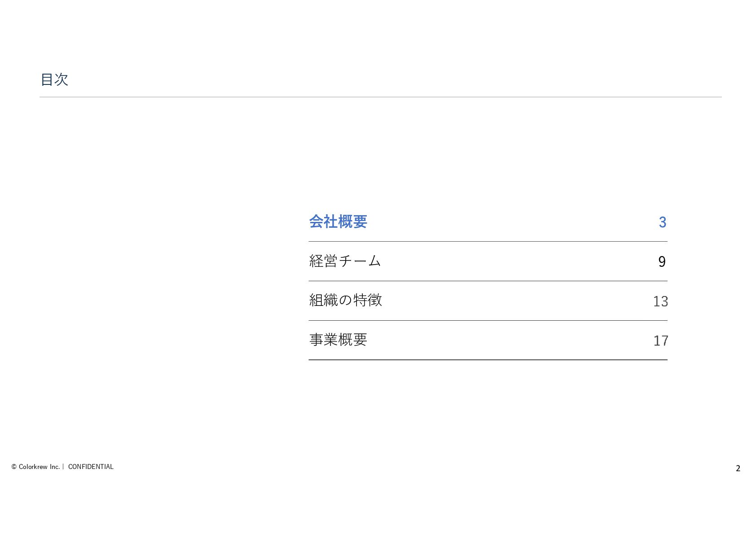The height and width of the screenshot is (535, 756).
Task: Click the © copyright symbol in the footer
Action: pos(14,467)
